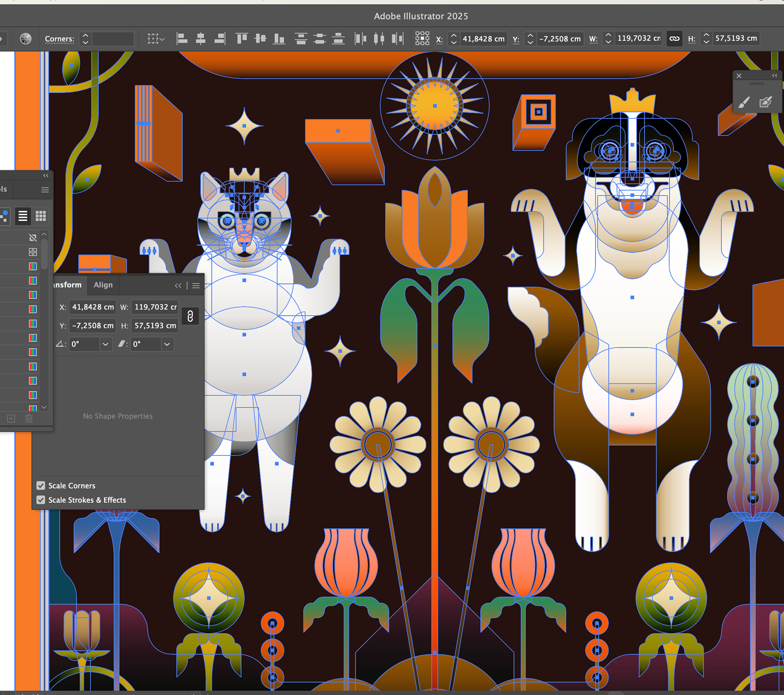
Task: Open shear angle dropdown in Transform panel
Action: [167, 344]
